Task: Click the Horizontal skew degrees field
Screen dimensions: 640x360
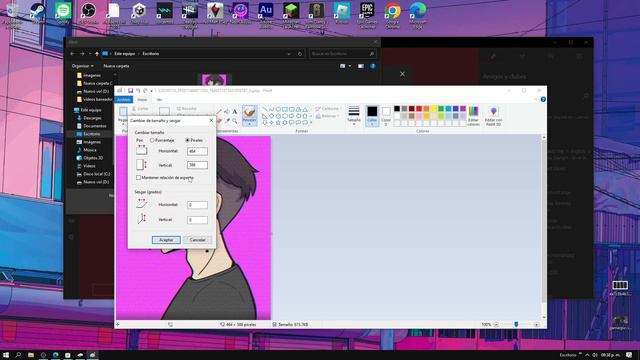Action: pyautogui.click(x=197, y=205)
